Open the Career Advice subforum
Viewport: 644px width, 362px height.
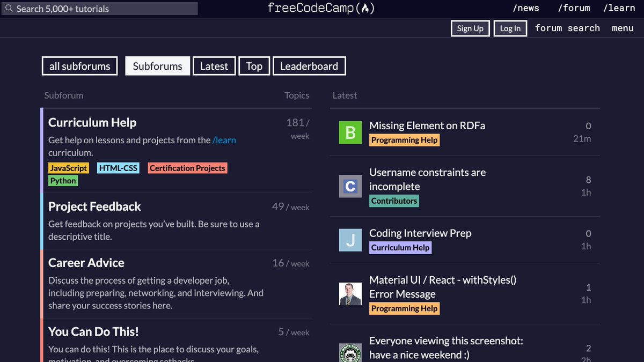(86, 263)
